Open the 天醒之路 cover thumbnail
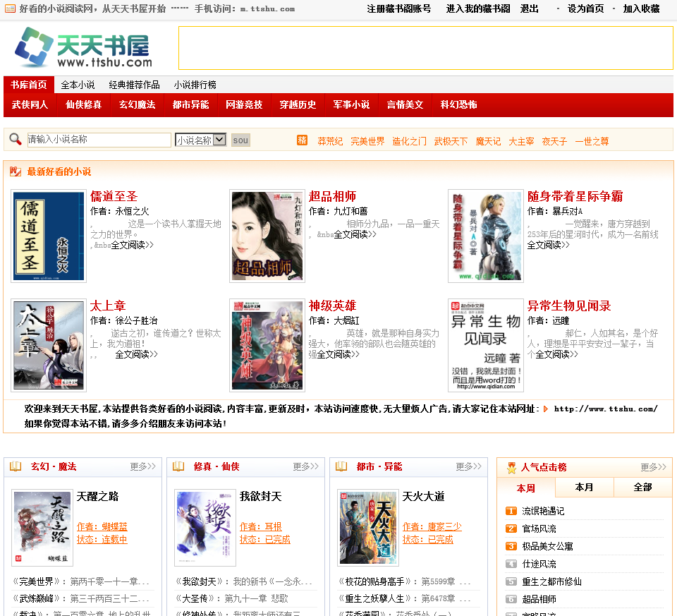 (42, 527)
